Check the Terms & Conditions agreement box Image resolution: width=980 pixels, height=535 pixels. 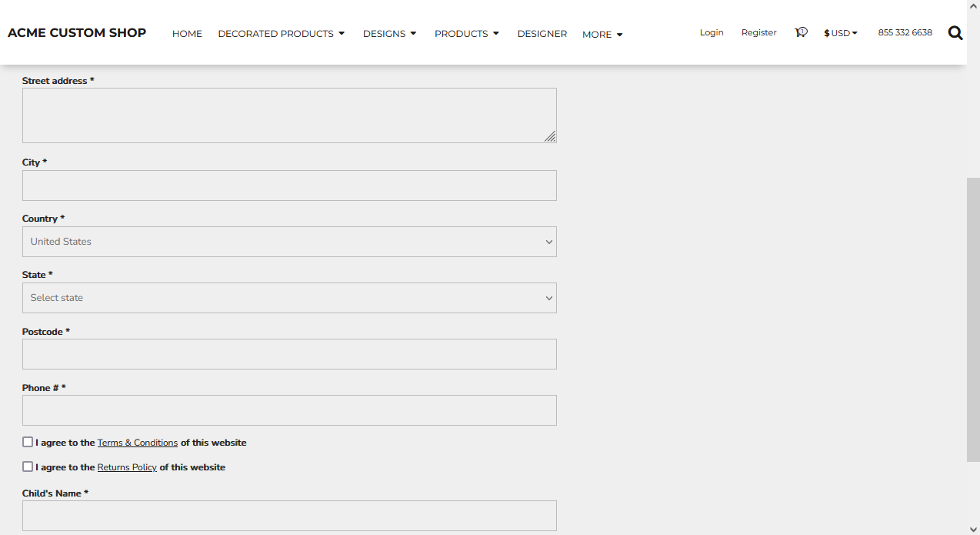click(28, 443)
